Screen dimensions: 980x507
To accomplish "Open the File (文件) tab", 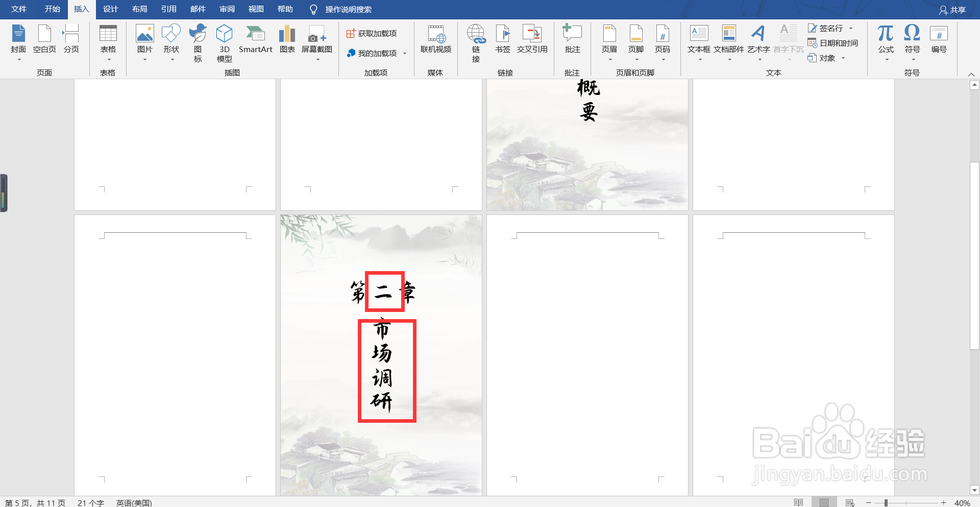I will click(x=19, y=9).
